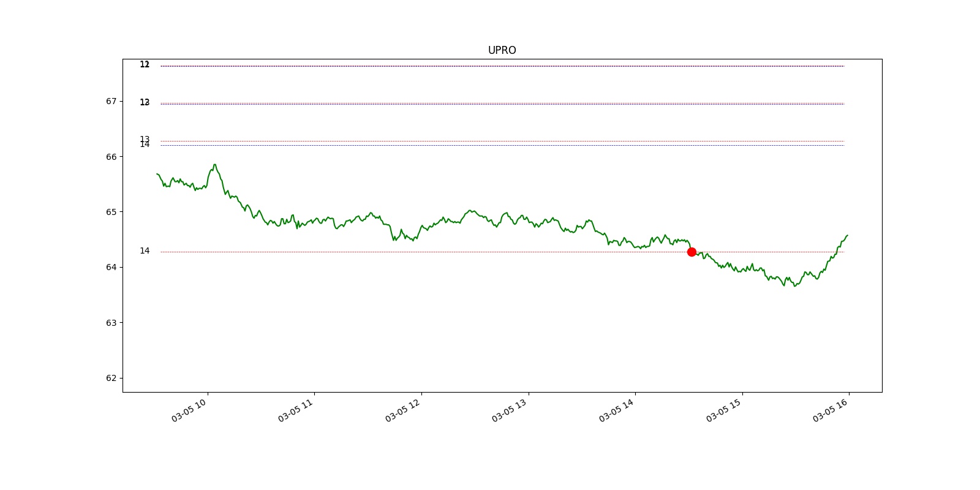Click the x-axis label 03-05 12
Image resolution: width=980 pixels, height=490 pixels.
tap(404, 410)
